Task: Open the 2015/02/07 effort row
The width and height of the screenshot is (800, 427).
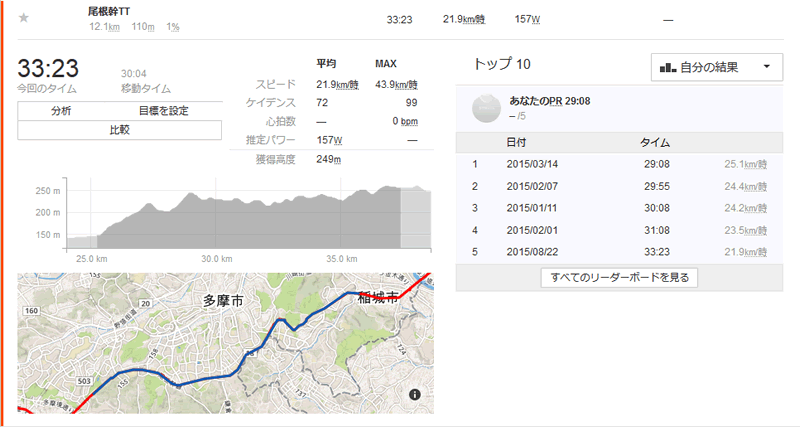Action: point(619,186)
